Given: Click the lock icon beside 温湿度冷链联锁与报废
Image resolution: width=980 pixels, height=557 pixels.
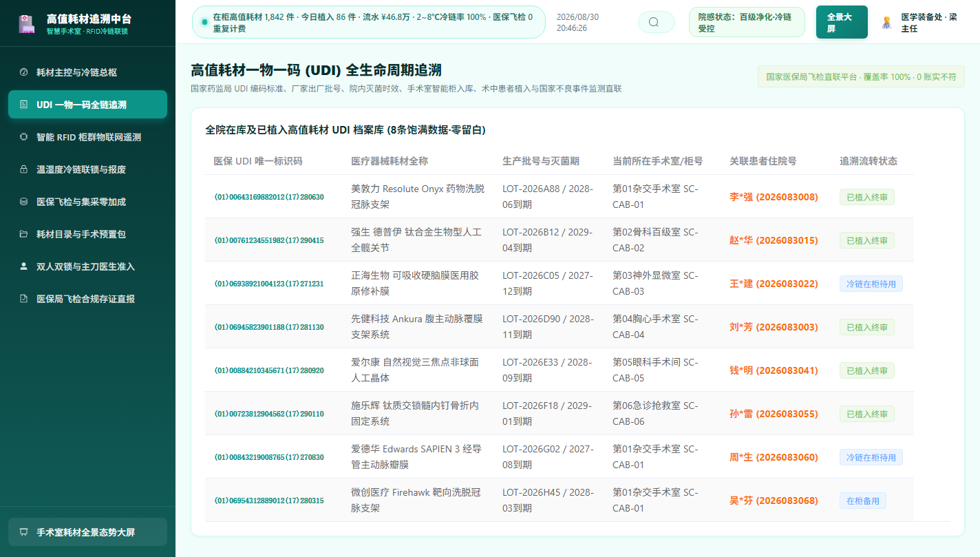Looking at the screenshot, I should tap(23, 169).
